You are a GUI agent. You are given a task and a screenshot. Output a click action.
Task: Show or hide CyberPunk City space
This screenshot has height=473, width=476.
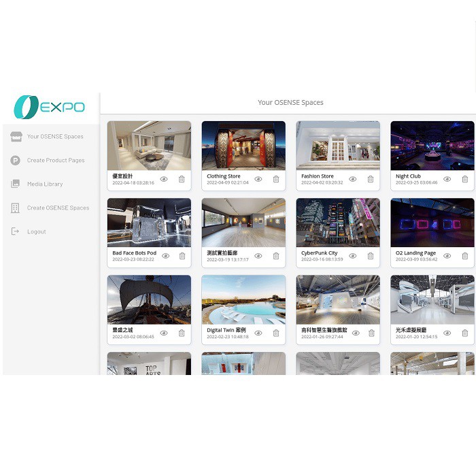[353, 256]
